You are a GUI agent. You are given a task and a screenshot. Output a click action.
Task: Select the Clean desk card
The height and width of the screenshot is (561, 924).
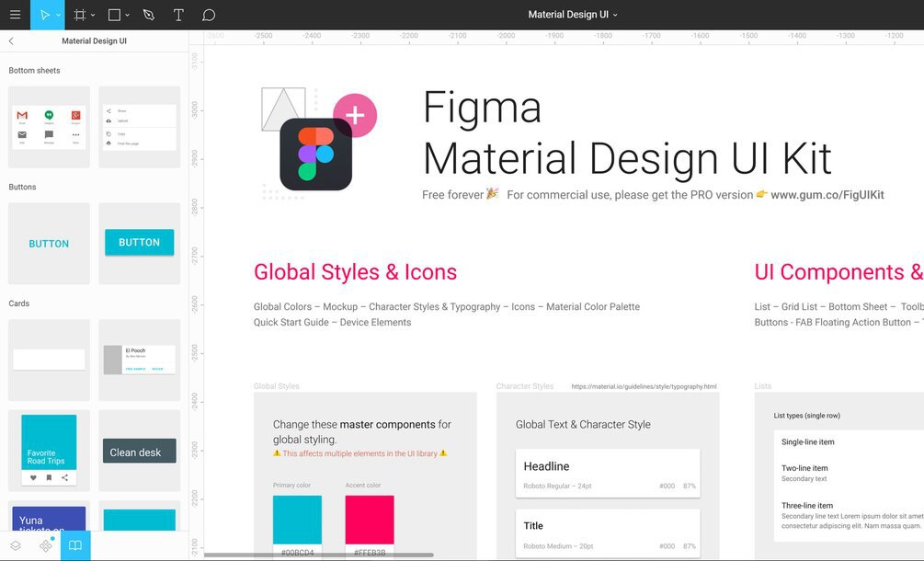pyautogui.click(x=139, y=451)
